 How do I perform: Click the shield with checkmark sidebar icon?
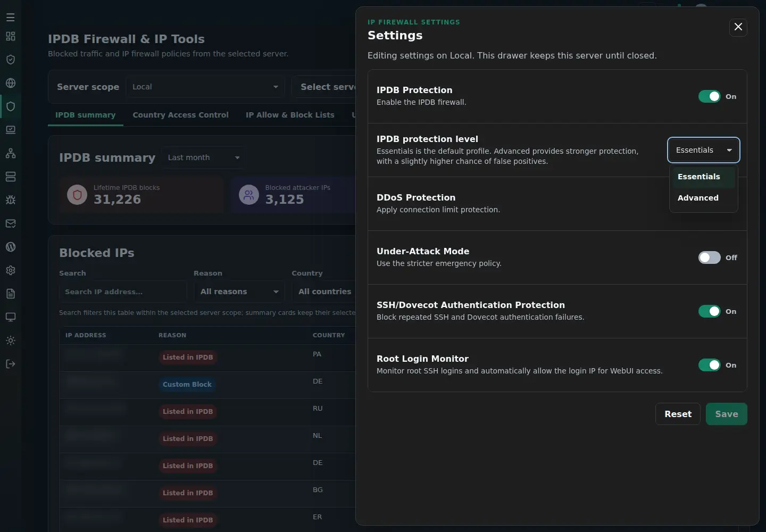[x=11, y=60]
